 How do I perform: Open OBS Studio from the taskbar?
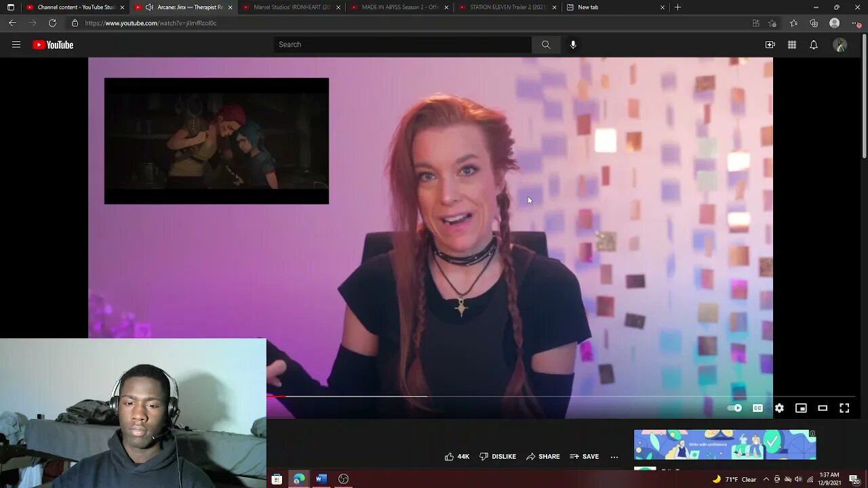pyautogui.click(x=344, y=479)
